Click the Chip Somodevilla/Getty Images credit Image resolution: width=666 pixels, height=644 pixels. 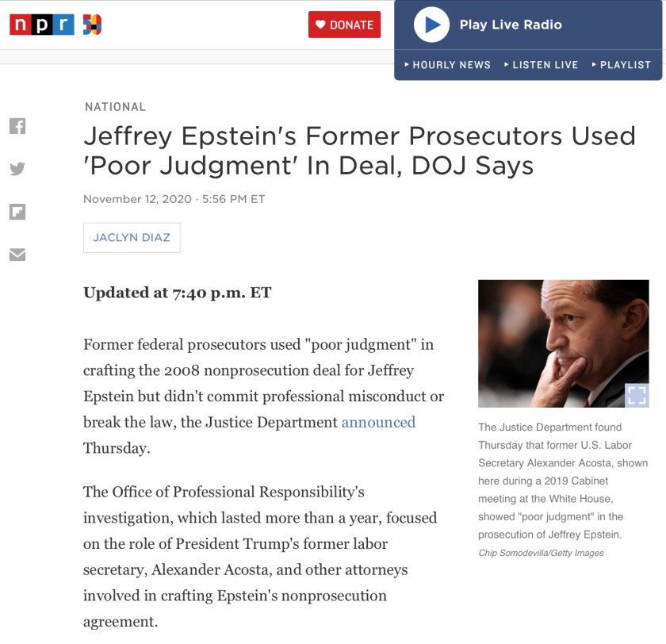pos(541,553)
